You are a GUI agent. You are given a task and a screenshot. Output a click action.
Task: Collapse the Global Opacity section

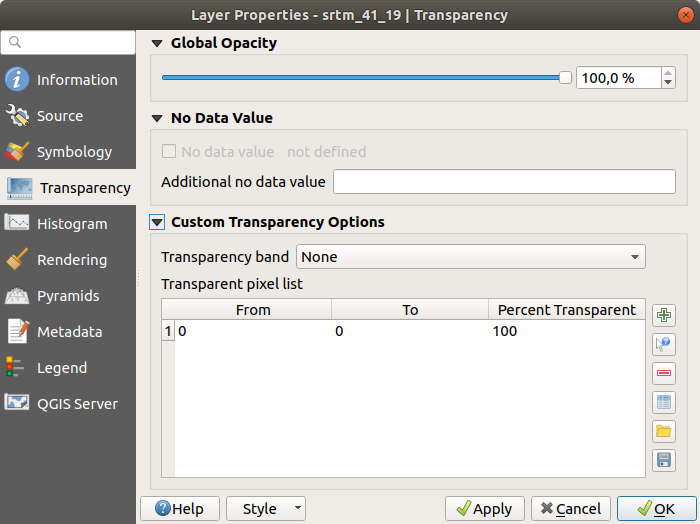[x=157, y=44]
